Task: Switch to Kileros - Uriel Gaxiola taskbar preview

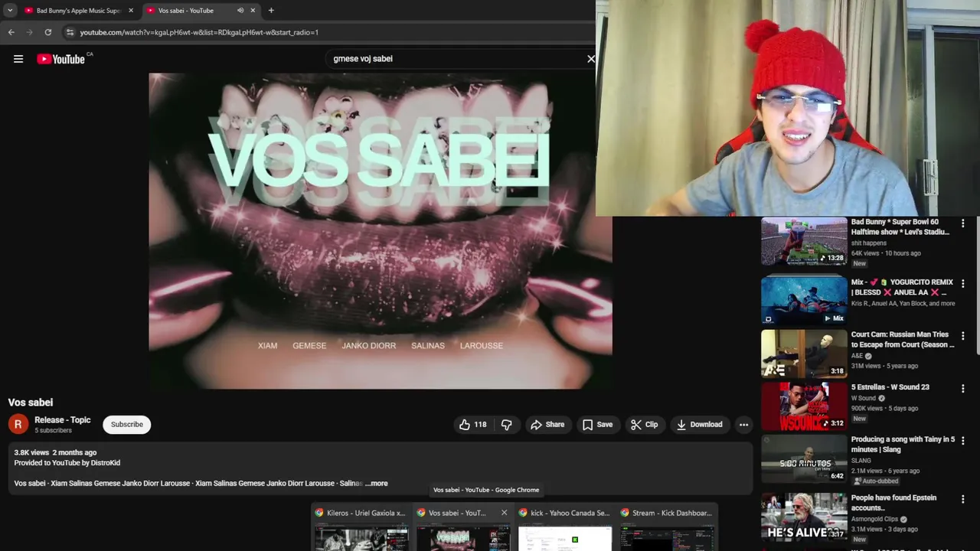Action: click(x=361, y=528)
